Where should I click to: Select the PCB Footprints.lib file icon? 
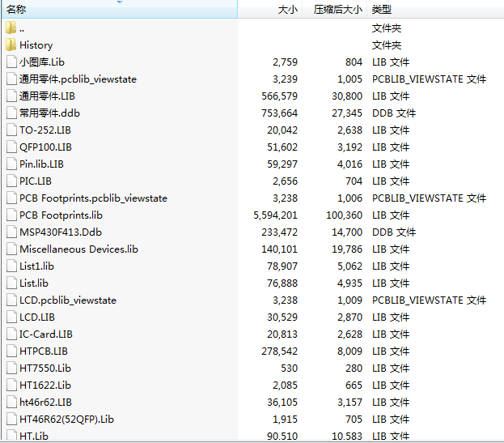[x=11, y=215]
